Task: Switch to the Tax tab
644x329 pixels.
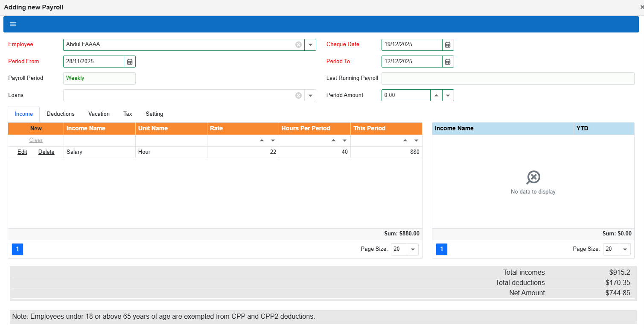Action: pyautogui.click(x=128, y=114)
